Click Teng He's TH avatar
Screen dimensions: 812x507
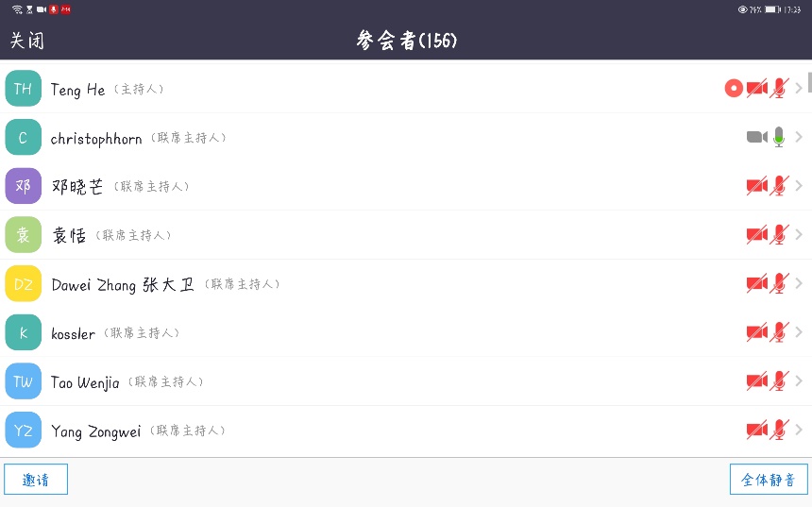24,89
